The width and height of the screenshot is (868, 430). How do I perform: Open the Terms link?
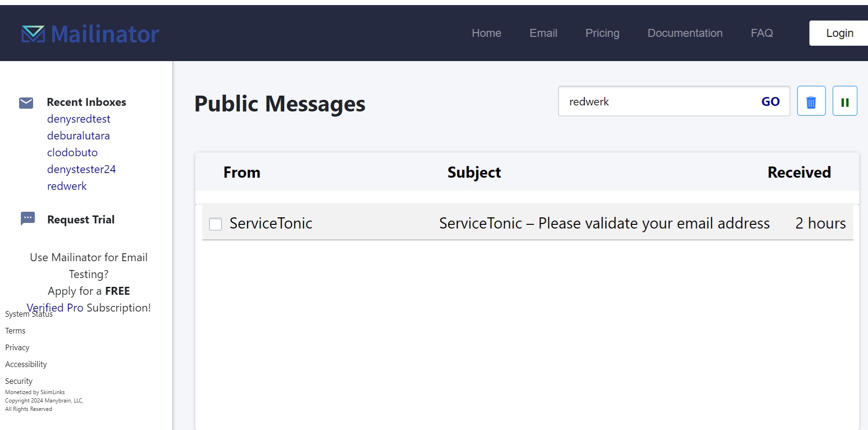(x=15, y=331)
